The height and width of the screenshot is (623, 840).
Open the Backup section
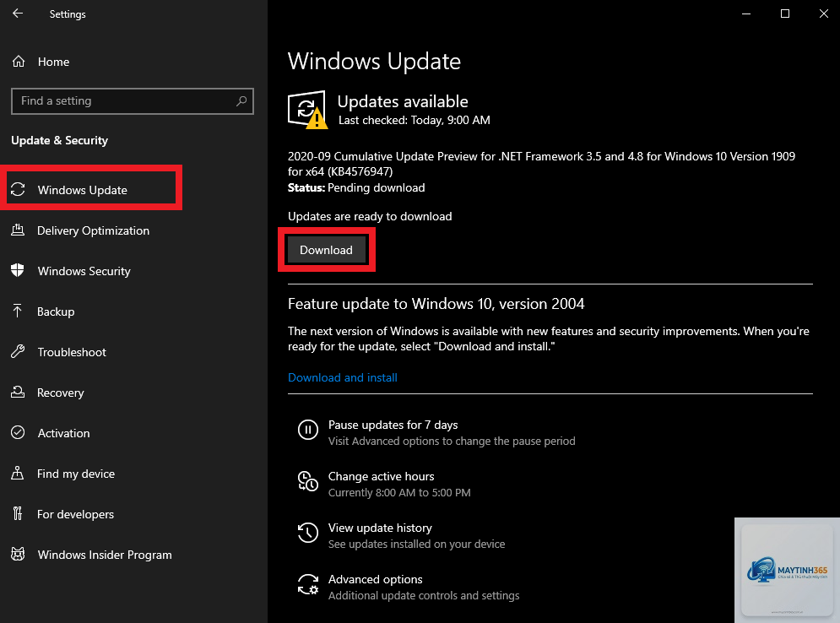[55, 311]
